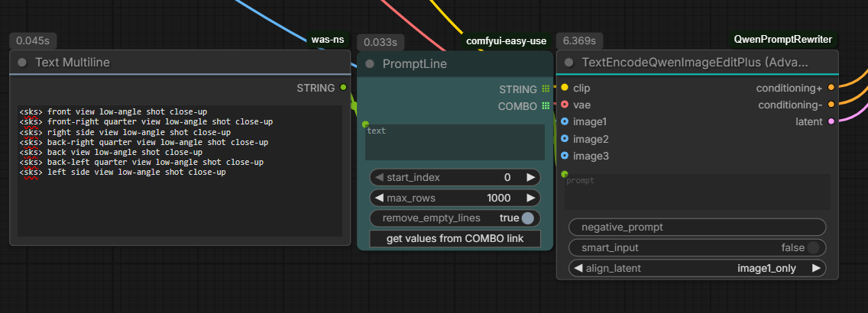Click the TextEncodeQwenImageEditPlus title
Viewport: 868px width, 313px height.
coord(695,63)
